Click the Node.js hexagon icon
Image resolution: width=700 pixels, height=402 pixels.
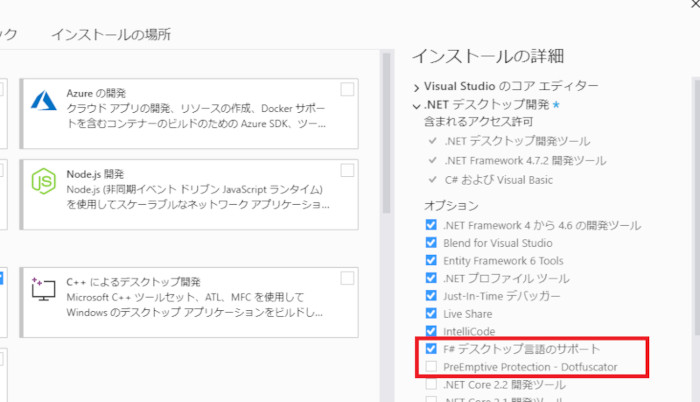(x=44, y=181)
